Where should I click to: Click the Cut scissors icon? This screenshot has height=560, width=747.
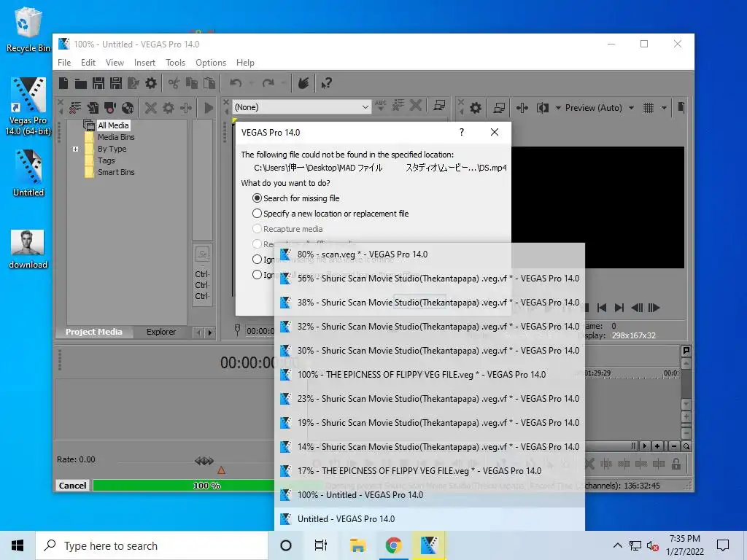[174, 83]
